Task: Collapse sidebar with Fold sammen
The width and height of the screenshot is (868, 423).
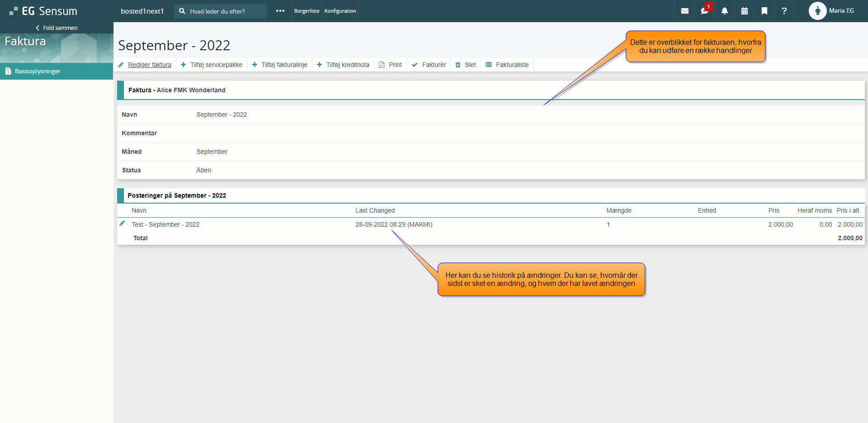Action: click(57, 28)
